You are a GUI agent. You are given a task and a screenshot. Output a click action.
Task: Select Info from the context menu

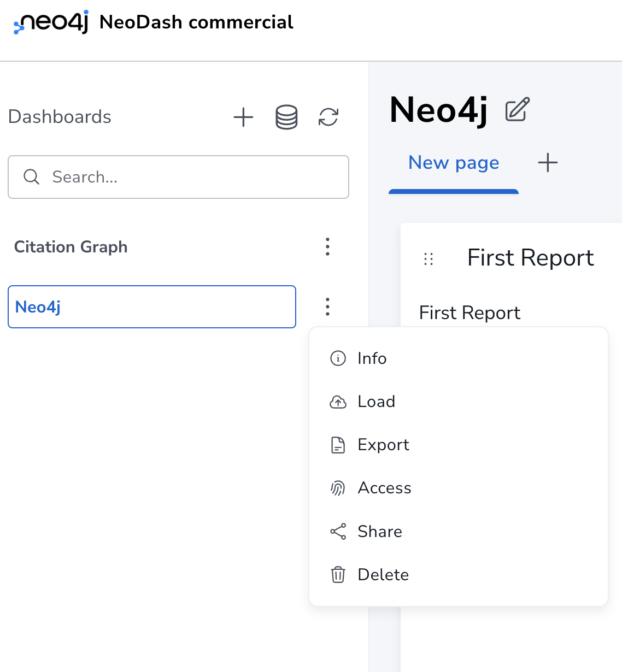coord(459,358)
